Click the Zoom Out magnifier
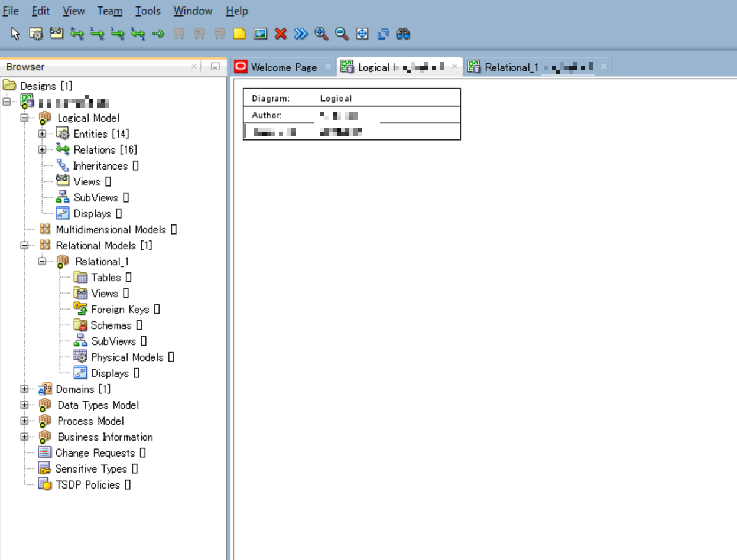The height and width of the screenshot is (560, 737). coord(342,34)
